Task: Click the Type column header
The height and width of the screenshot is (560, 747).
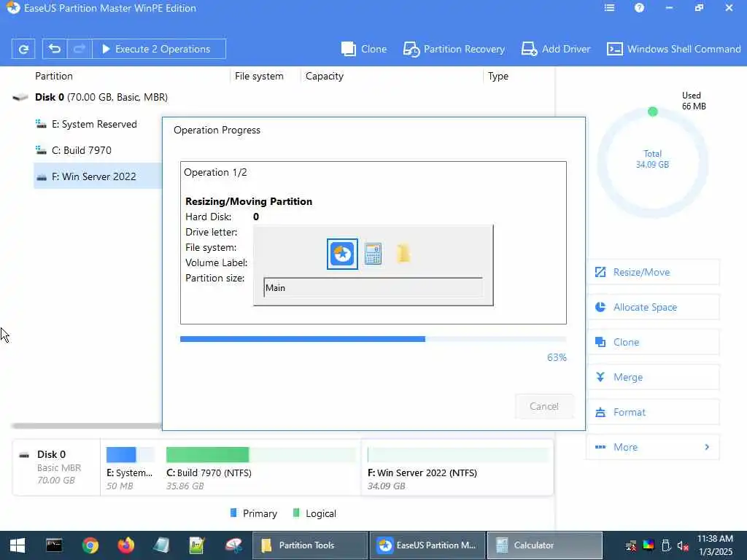Action: tap(498, 76)
